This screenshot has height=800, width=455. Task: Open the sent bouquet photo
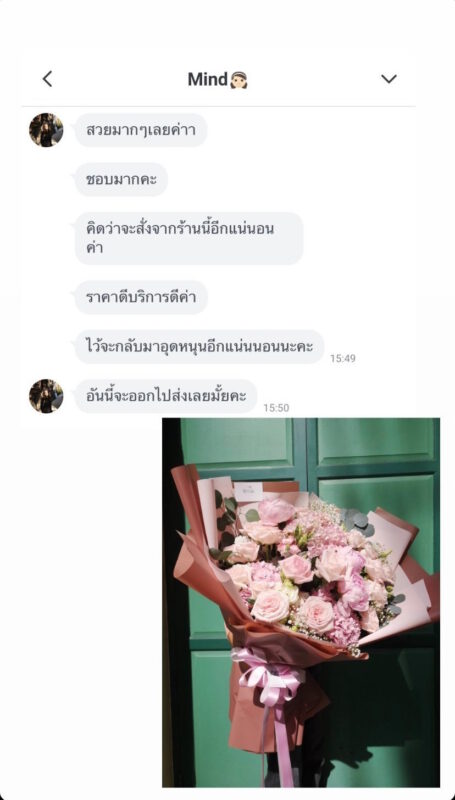(x=301, y=603)
